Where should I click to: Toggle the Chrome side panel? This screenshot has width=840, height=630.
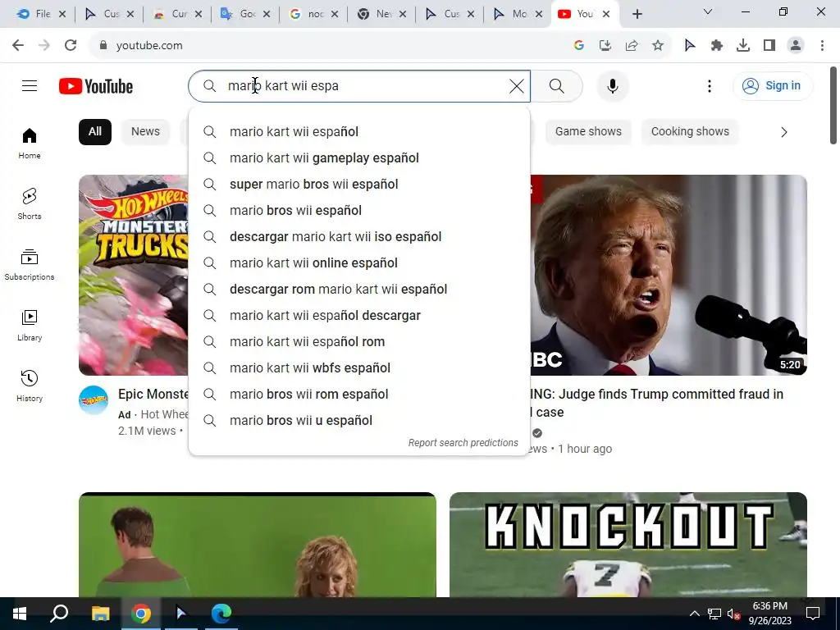pos(769,46)
